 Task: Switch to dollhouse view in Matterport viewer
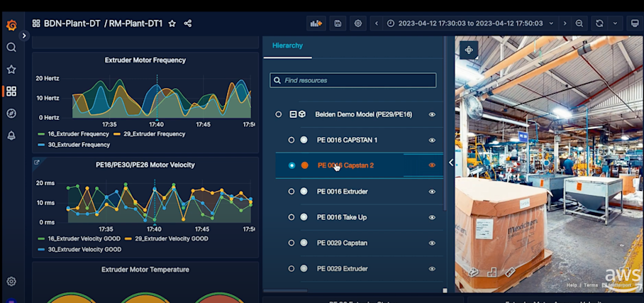pos(474,272)
